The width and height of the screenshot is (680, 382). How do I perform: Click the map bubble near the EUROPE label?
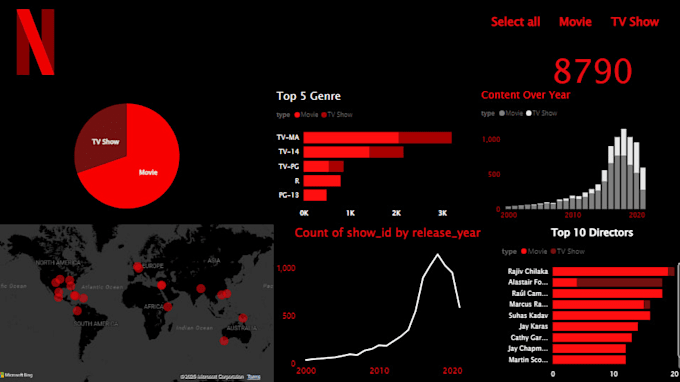pyautogui.click(x=138, y=268)
